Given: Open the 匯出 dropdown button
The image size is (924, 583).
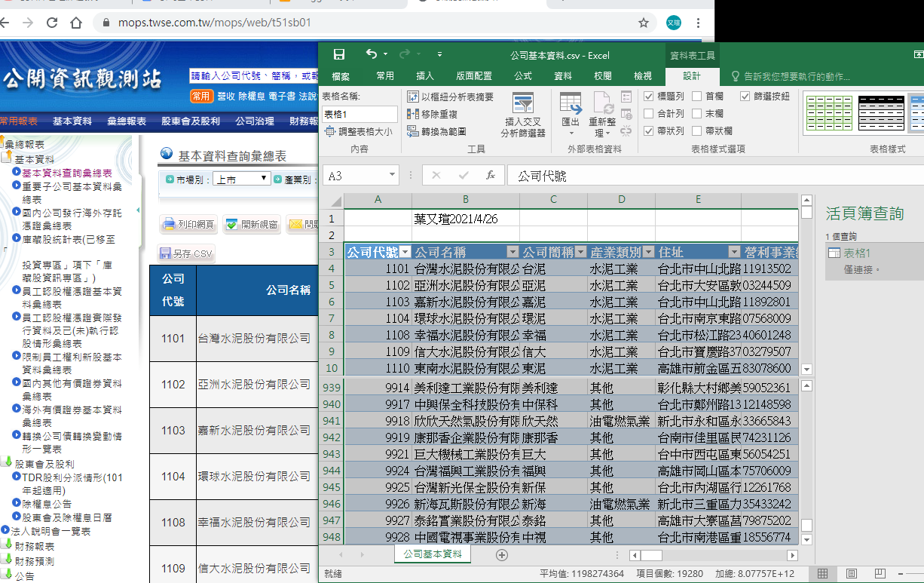Looking at the screenshot, I should coord(571,115).
